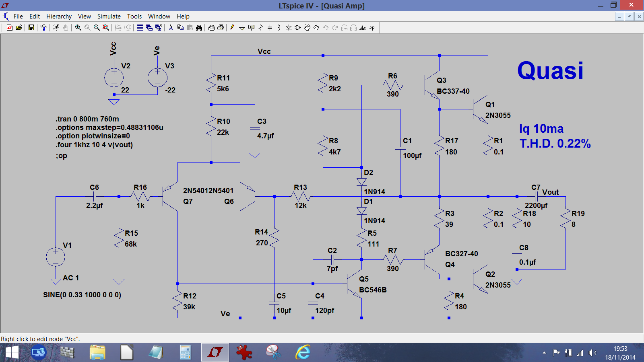Click the C7 '2200µf' value

(536, 206)
